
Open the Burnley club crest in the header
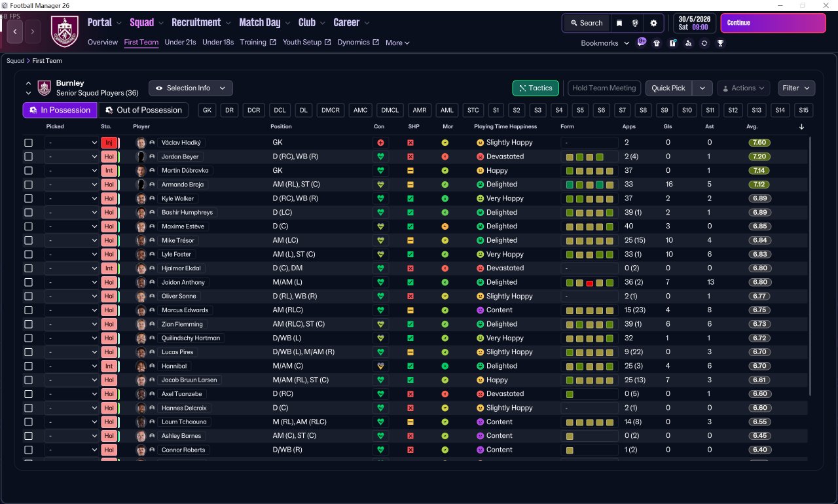(x=64, y=31)
